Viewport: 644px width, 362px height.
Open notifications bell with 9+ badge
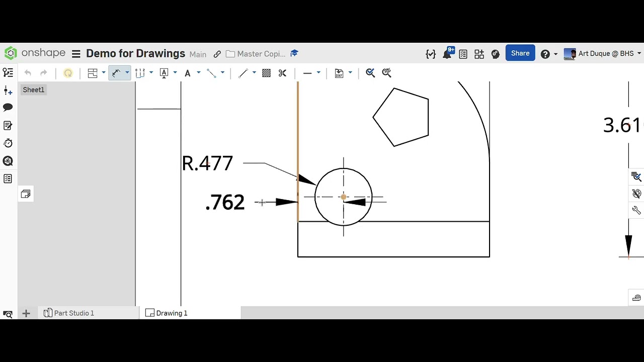tap(447, 53)
